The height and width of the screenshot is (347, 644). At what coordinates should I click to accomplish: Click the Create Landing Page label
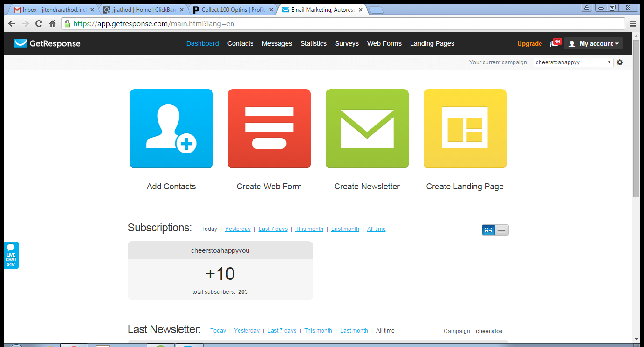pos(465,187)
